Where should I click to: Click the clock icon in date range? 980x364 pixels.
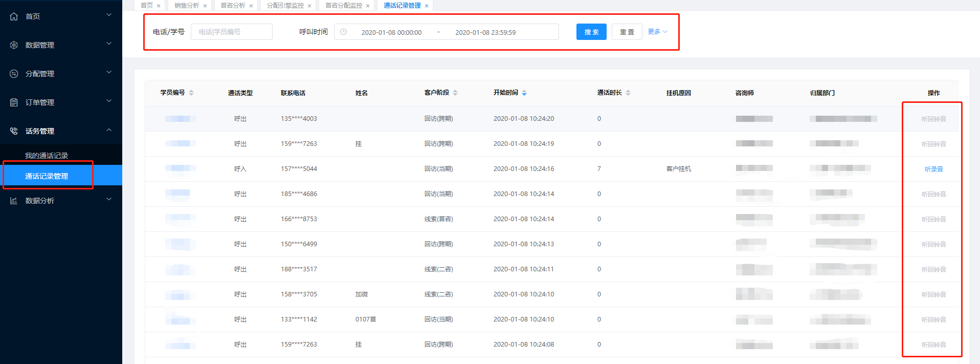[x=344, y=32]
